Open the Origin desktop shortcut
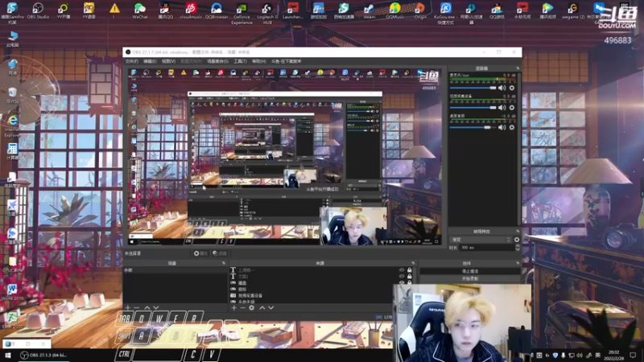 click(419, 10)
